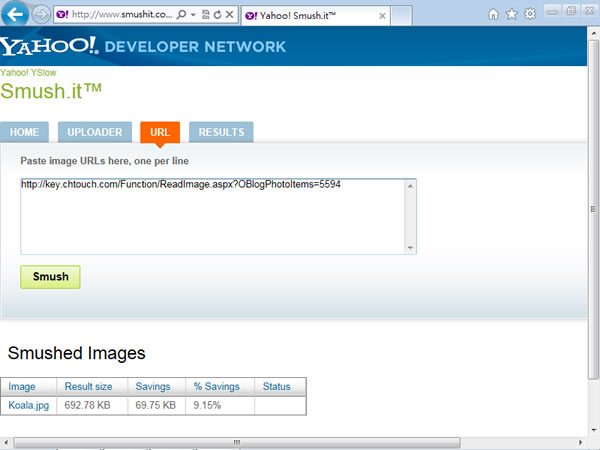Screen dimensions: 600x450
Task: Click the browser forward arrow button
Action: point(41,15)
